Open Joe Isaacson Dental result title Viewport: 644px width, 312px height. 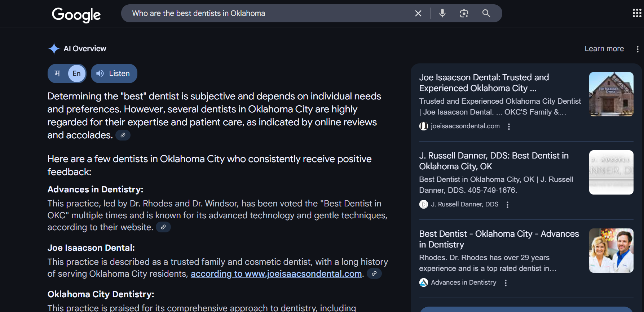pos(484,83)
